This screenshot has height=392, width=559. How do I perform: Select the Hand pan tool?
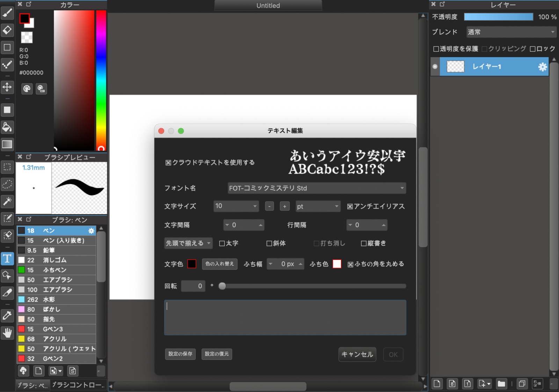click(7, 333)
